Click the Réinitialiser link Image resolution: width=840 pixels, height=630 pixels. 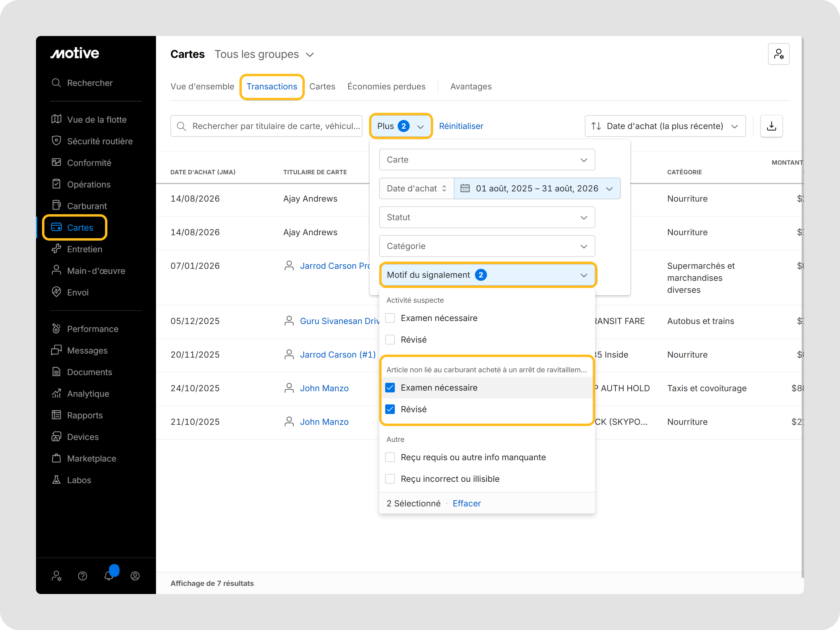click(461, 126)
